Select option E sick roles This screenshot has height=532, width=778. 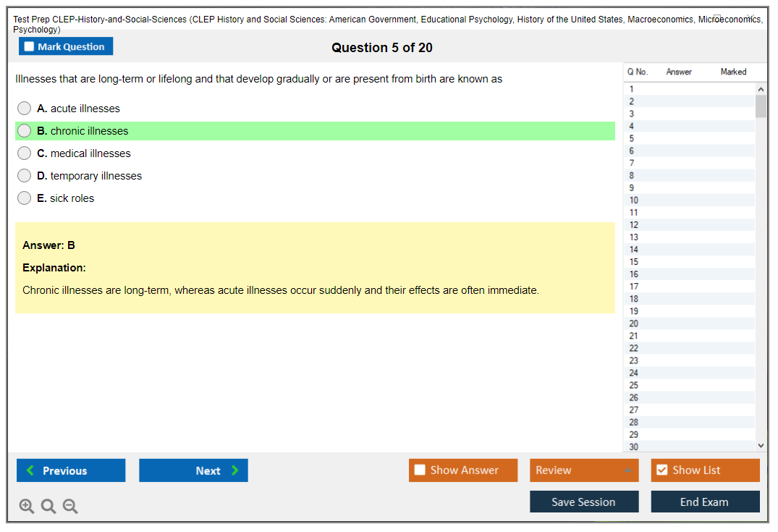coord(25,198)
